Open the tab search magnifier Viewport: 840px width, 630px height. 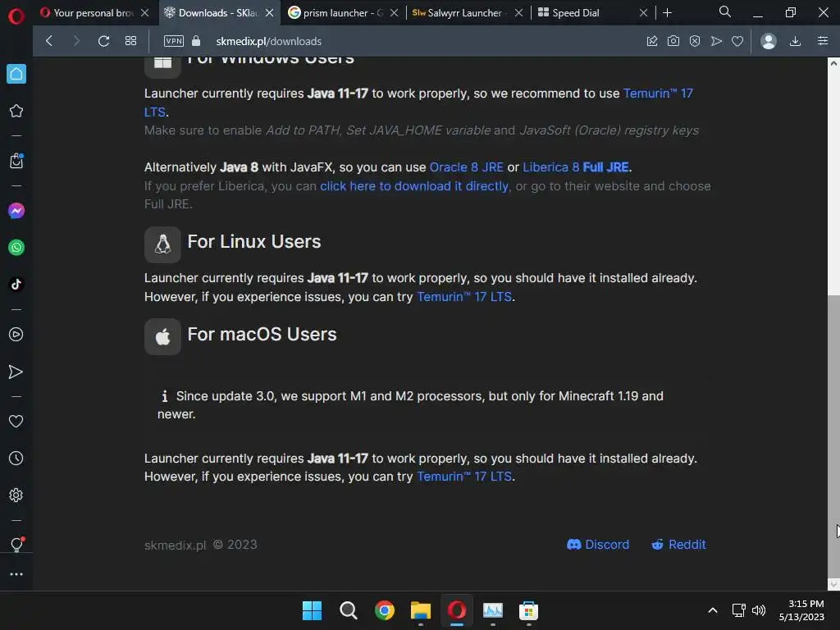coord(725,11)
